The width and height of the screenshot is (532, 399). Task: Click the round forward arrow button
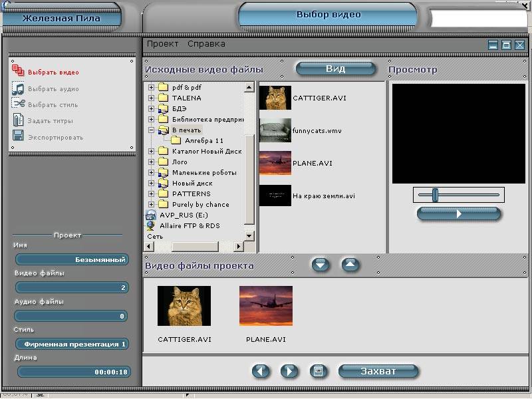(x=289, y=371)
